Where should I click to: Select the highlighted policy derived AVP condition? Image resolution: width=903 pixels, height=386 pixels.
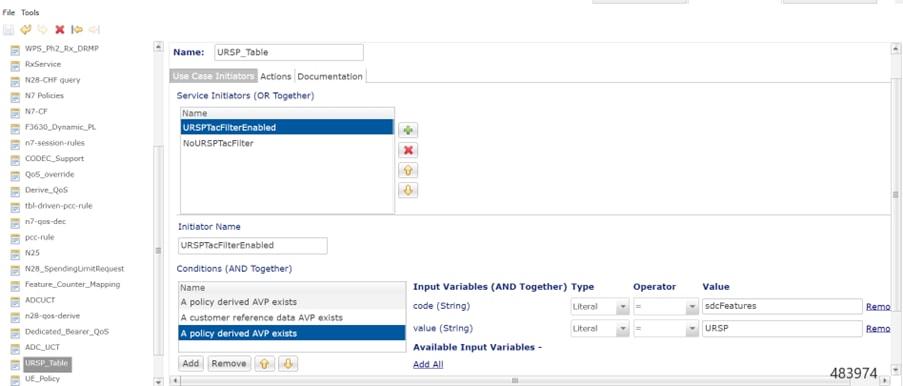291,333
